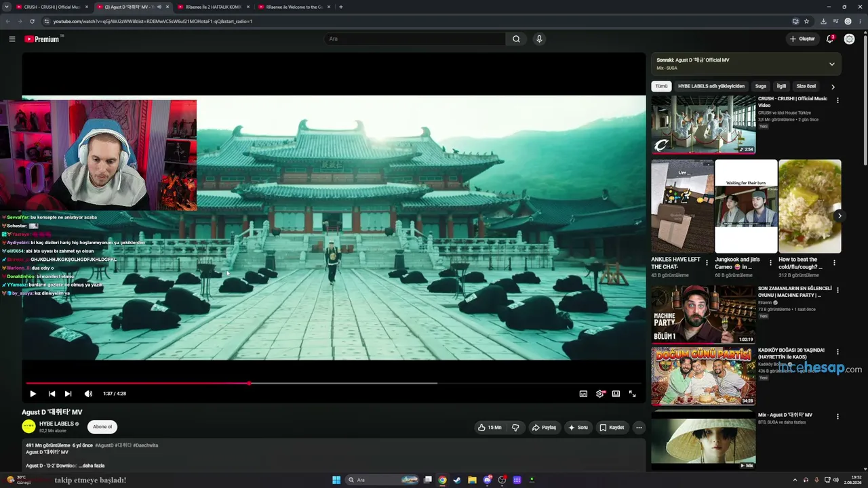Select the Suga filter chip
The image size is (868, 488).
click(x=761, y=86)
